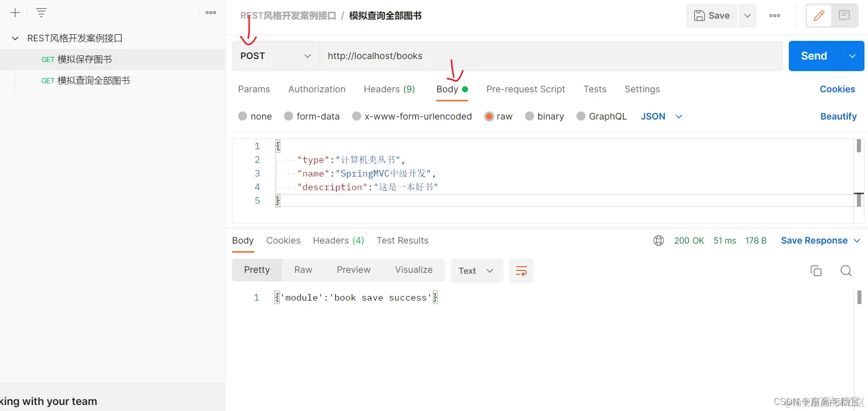Open the Headers (9) request tab
Screen dimensions: 868x411
point(389,89)
